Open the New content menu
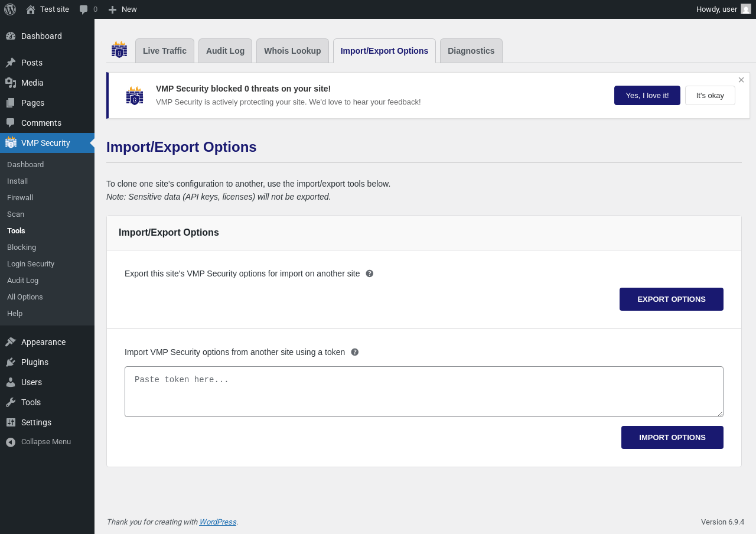Image resolution: width=756 pixels, height=534 pixels. click(x=122, y=9)
